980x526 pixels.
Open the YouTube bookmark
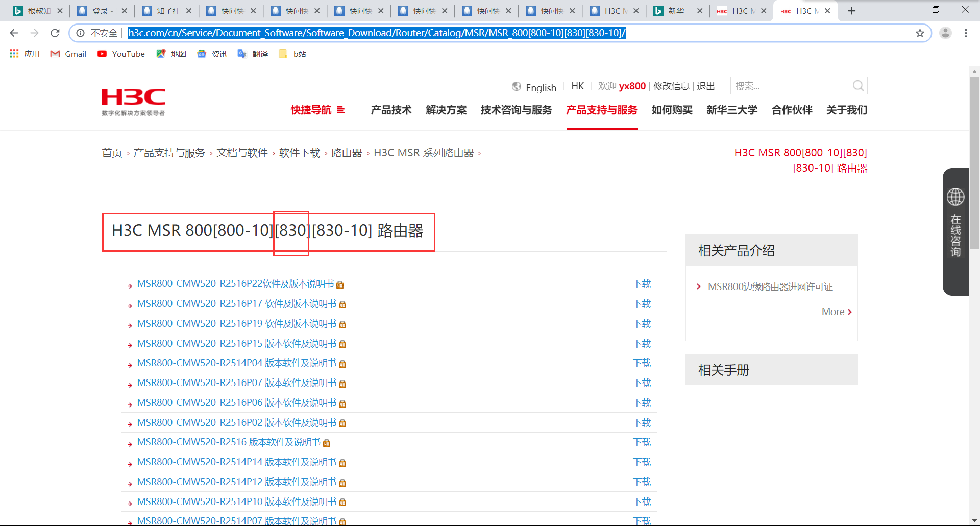pos(121,54)
